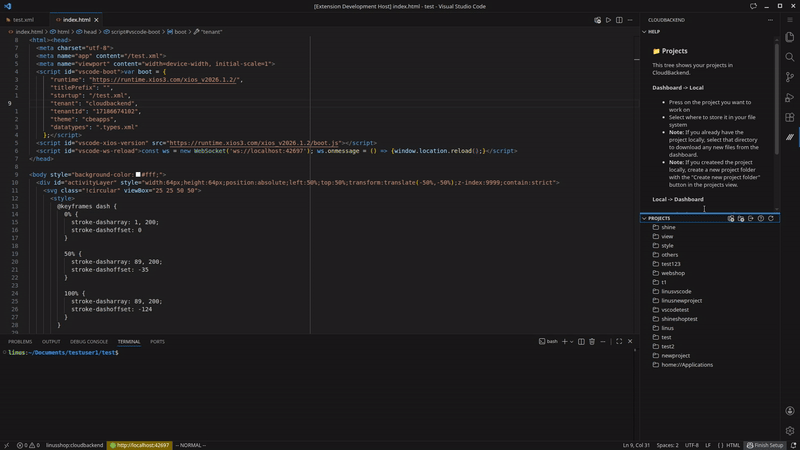Open the PROBLEMS panel tab
Image resolution: width=800 pixels, height=450 pixels.
(20, 341)
